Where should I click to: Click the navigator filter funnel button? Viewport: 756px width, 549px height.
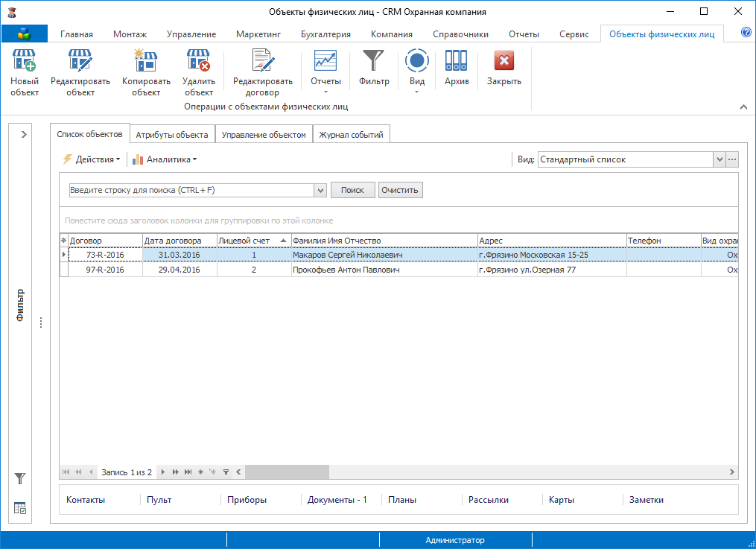tap(226, 472)
